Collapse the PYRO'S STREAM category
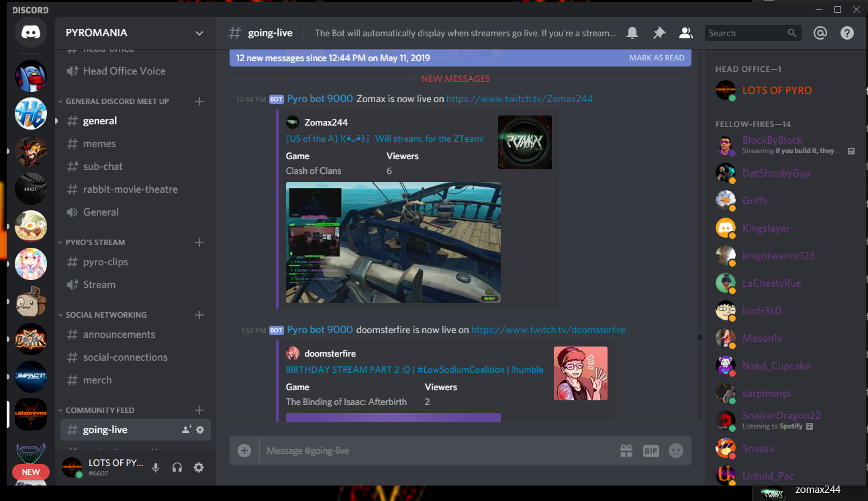Screen dimensions: 868x501 click(x=95, y=242)
